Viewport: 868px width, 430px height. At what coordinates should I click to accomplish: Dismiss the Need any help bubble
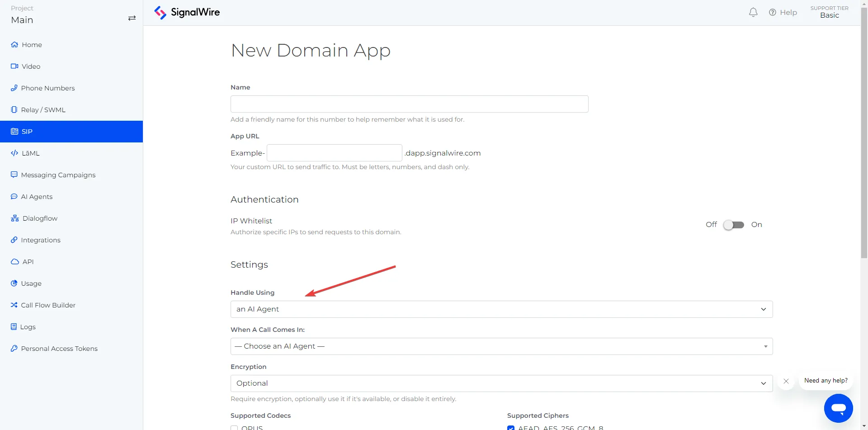[x=786, y=381]
